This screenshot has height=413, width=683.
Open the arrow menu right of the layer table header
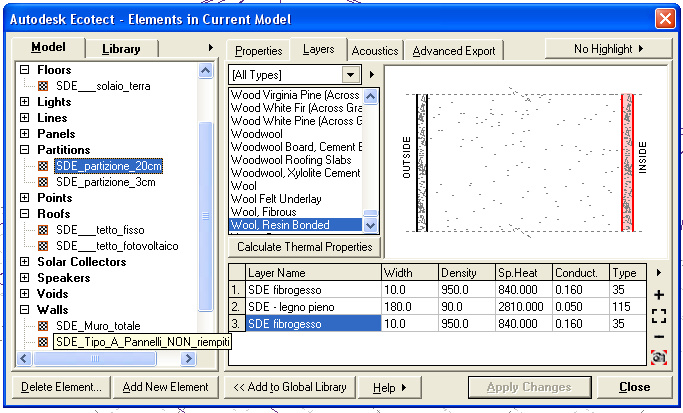659,273
